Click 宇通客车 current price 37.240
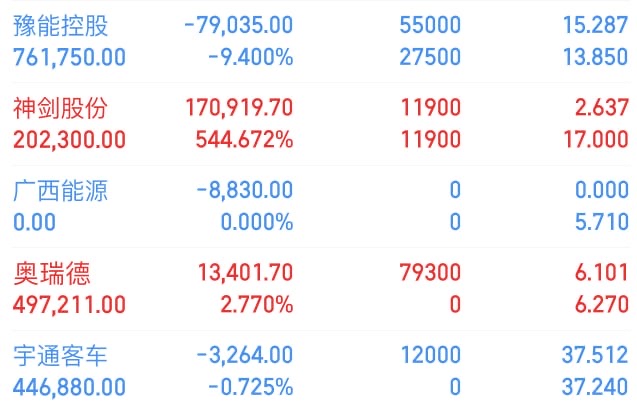This screenshot has height=403, width=637. 595,386
